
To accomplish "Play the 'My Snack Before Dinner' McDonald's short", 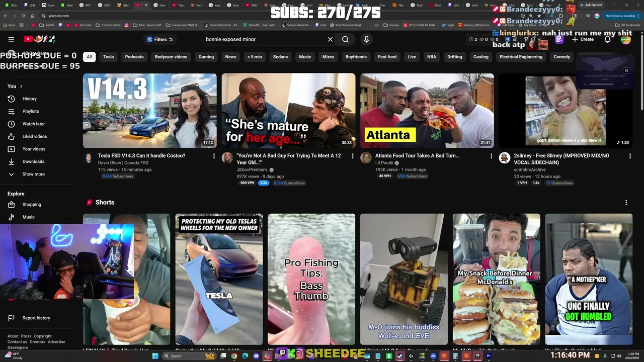I will coord(497,279).
